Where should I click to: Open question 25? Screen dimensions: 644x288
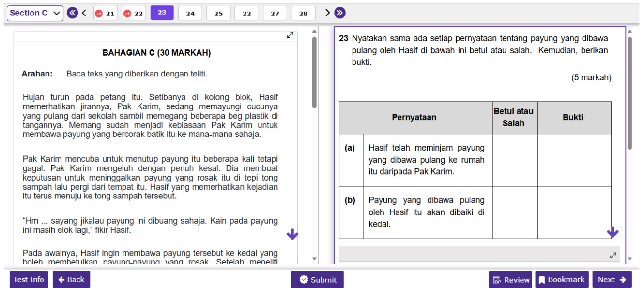point(218,13)
